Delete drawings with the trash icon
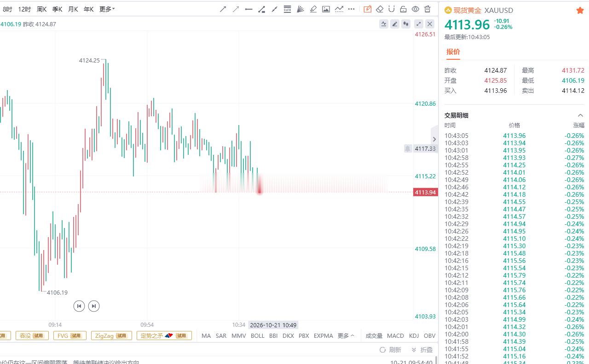 click(x=427, y=9)
